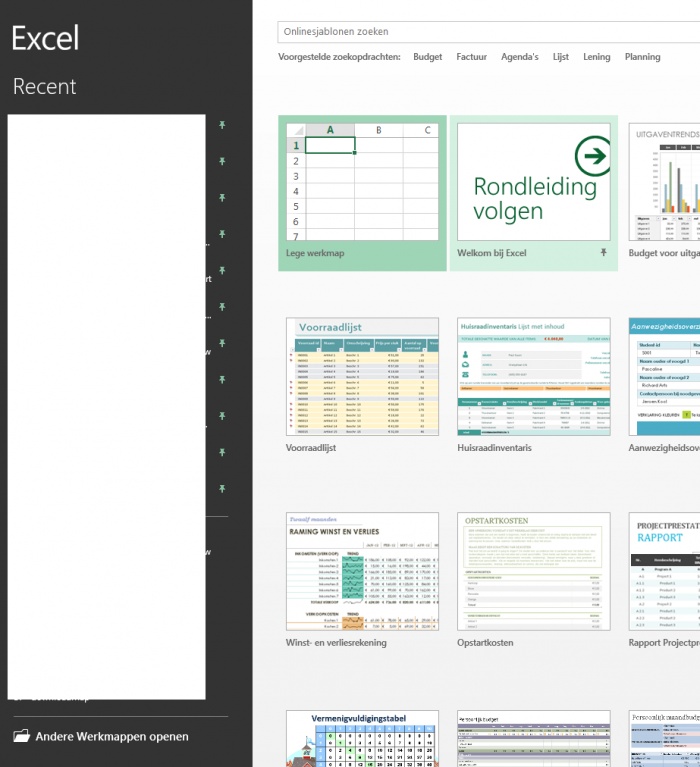Pick the Lening suggested search

[x=596, y=57]
